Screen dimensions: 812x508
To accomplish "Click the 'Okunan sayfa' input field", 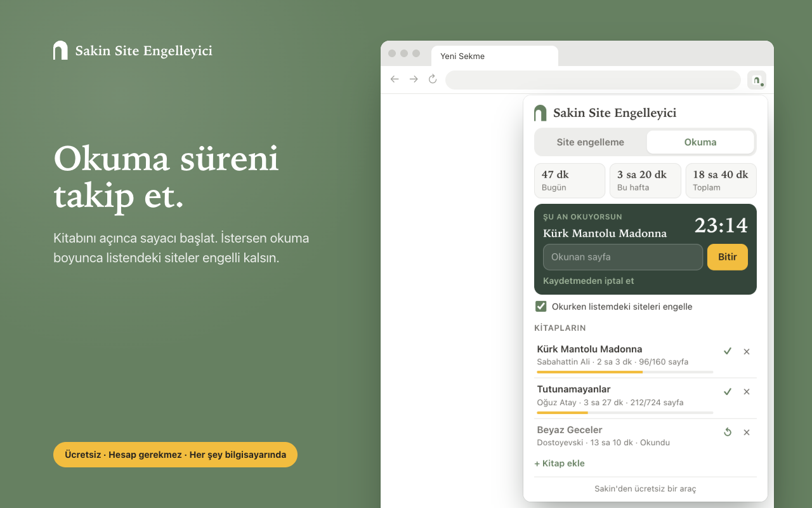I will point(623,257).
